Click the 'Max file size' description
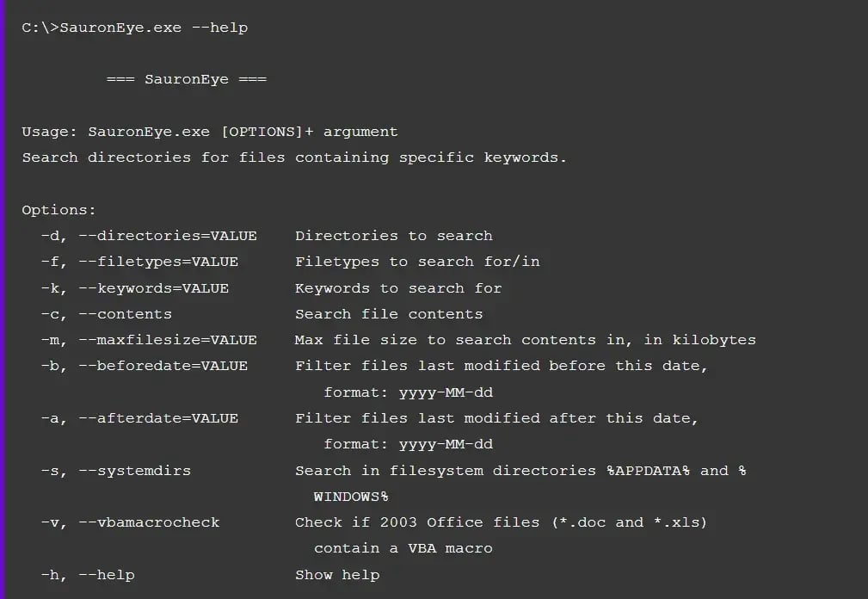The width and height of the screenshot is (868, 599). click(x=526, y=340)
